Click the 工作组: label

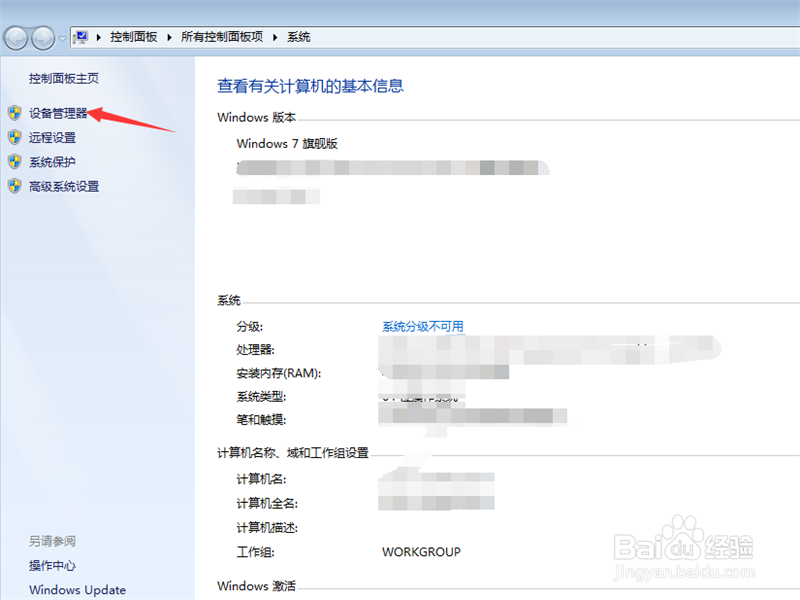coord(256,552)
